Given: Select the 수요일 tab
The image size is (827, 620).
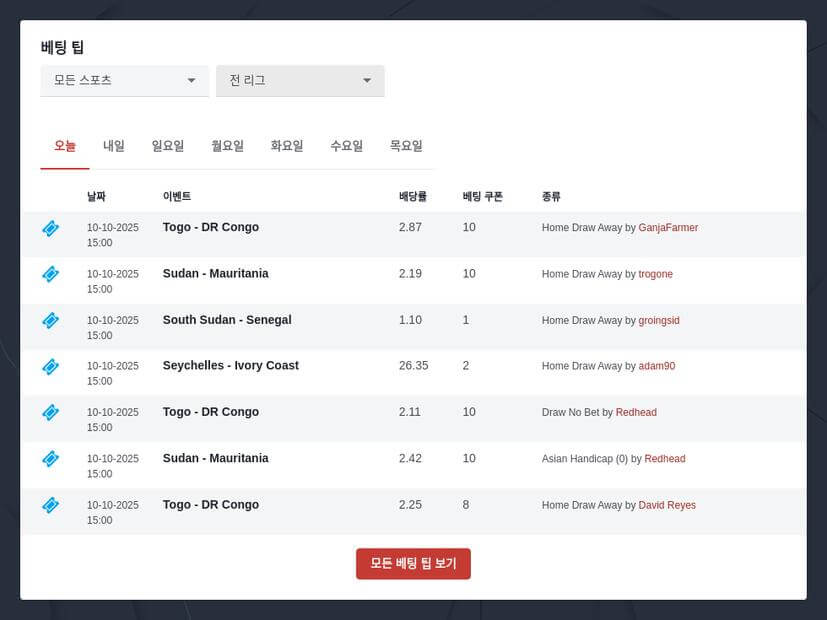Looking at the screenshot, I should point(345,145).
